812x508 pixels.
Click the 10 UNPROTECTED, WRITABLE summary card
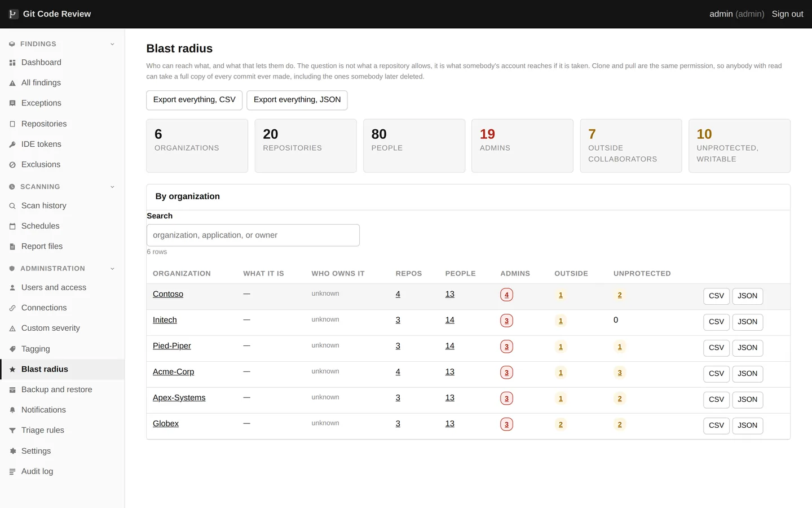739,146
